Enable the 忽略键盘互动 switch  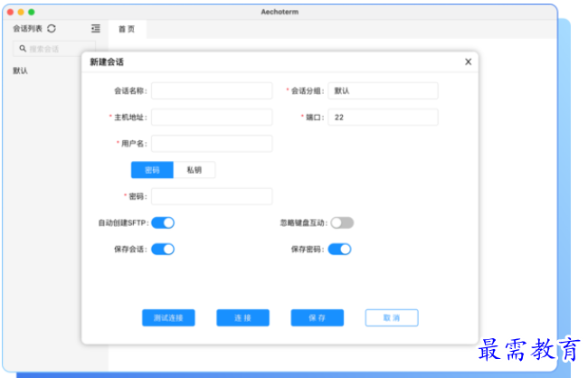coord(342,222)
